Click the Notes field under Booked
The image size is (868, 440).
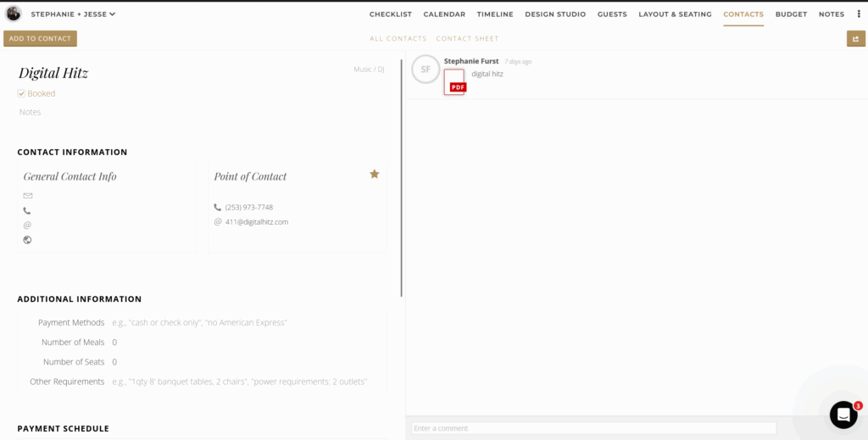(30, 112)
